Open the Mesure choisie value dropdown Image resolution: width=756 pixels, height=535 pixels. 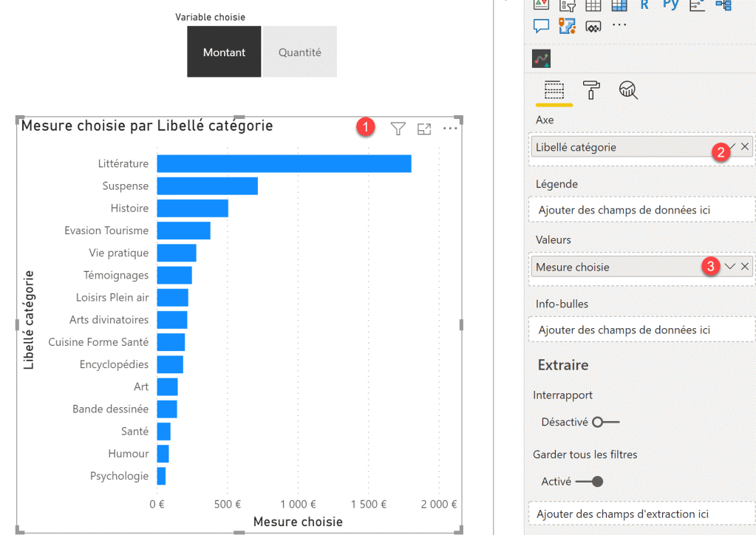[x=729, y=266]
